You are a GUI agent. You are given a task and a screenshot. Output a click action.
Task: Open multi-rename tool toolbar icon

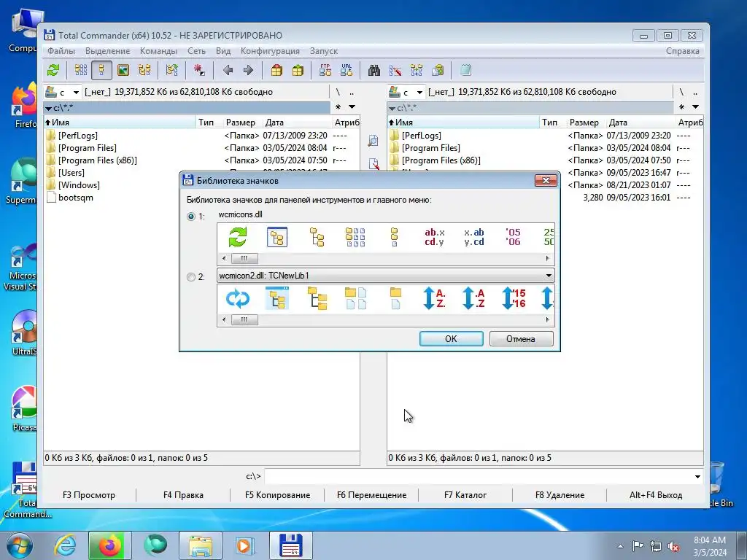pos(395,71)
